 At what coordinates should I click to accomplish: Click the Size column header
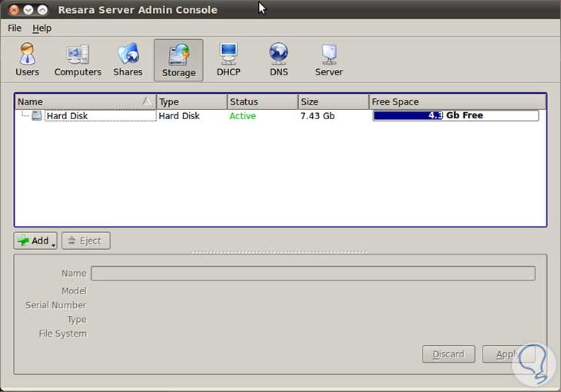click(x=334, y=101)
